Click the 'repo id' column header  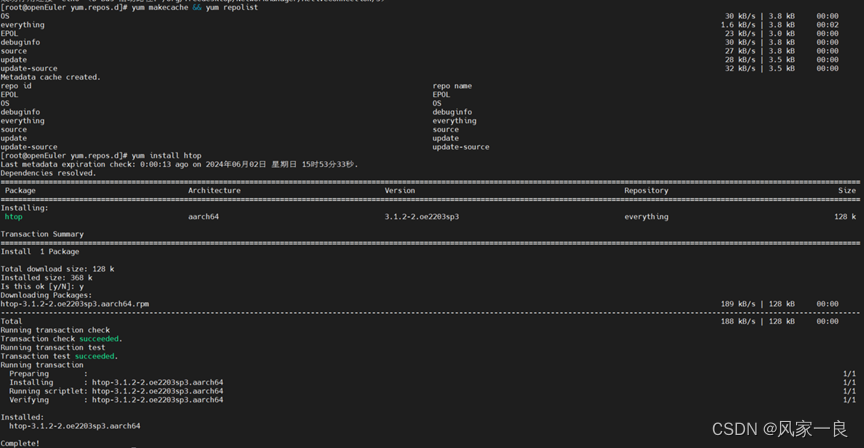[x=16, y=86]
